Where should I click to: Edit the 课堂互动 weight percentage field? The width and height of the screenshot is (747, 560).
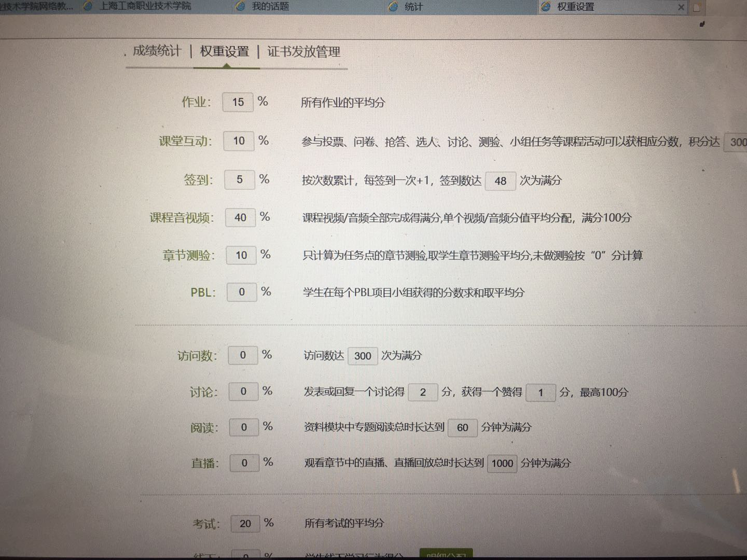point(239,141)
